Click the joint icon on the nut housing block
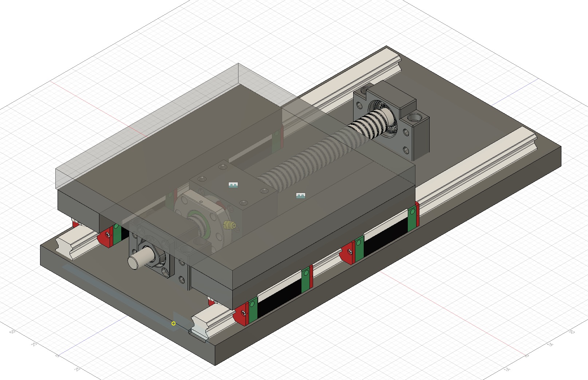The image size is (588, 380). (x=233, y=185)
